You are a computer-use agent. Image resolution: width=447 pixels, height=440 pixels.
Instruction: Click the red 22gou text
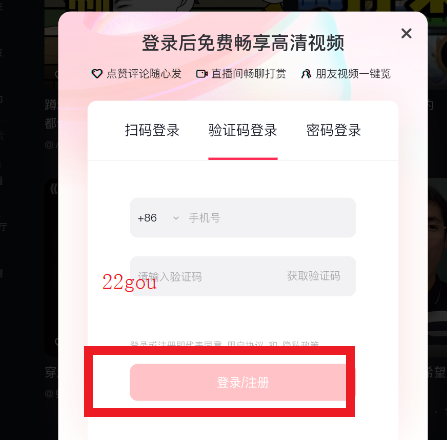(129, 283)
